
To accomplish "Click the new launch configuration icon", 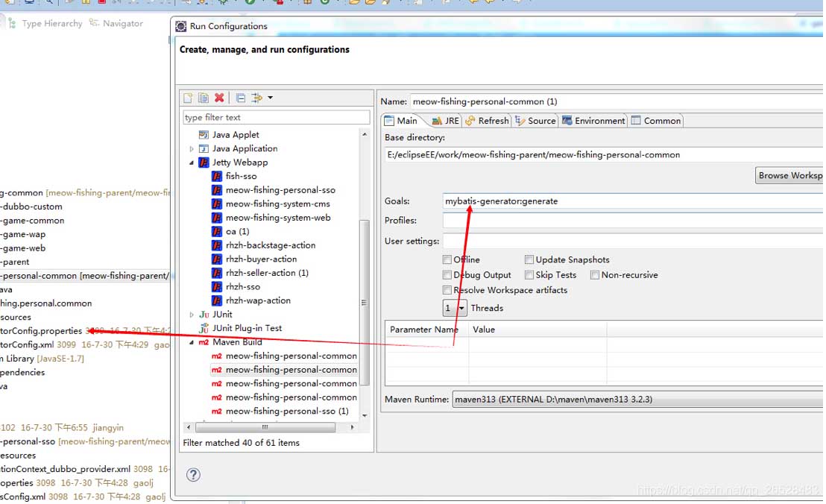I will pyautogui.click(x=189, y=98).
